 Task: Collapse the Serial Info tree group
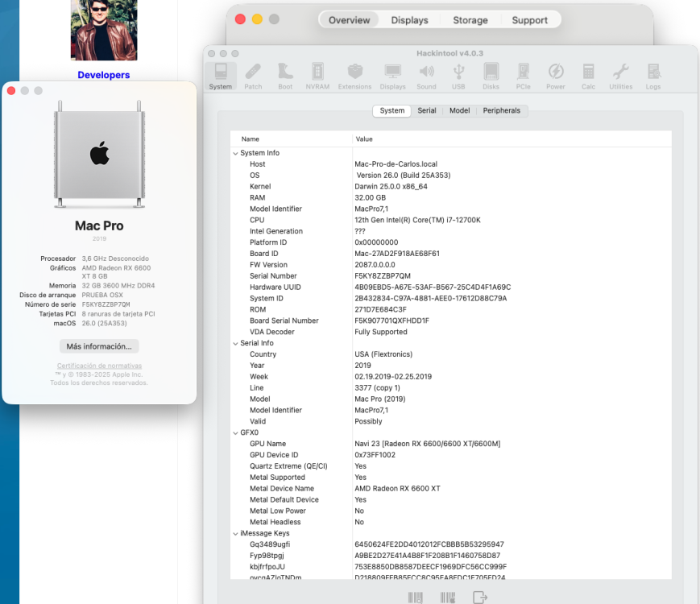point(235,343)
